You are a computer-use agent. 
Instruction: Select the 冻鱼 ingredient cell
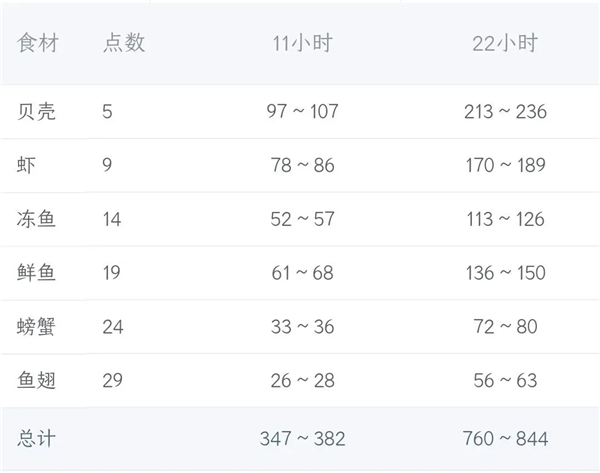(37, 219)
